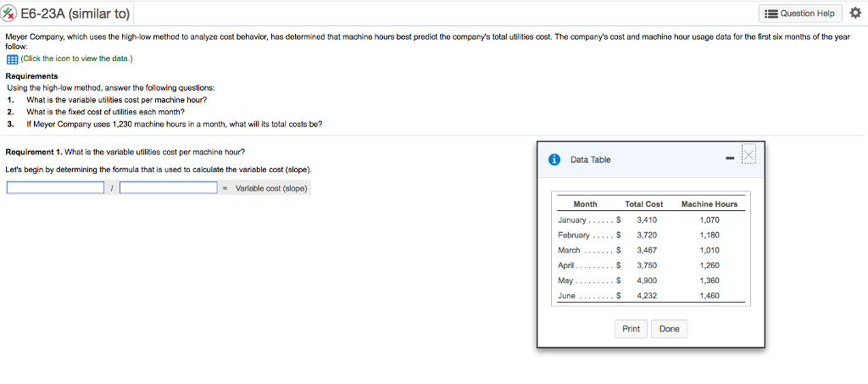This screenshot has height=384, width=868.
Task: Click the Total Cost column header
Action: pos(644,204)
